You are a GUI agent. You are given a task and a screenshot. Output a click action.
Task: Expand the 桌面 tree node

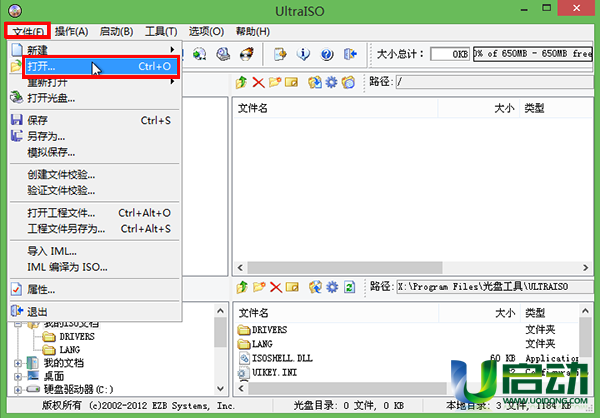[18, 376]
